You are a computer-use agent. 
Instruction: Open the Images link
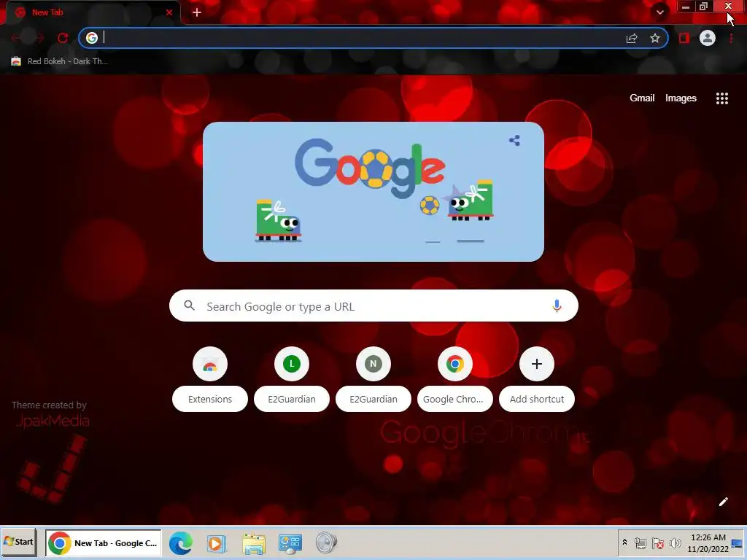[681, 98]
